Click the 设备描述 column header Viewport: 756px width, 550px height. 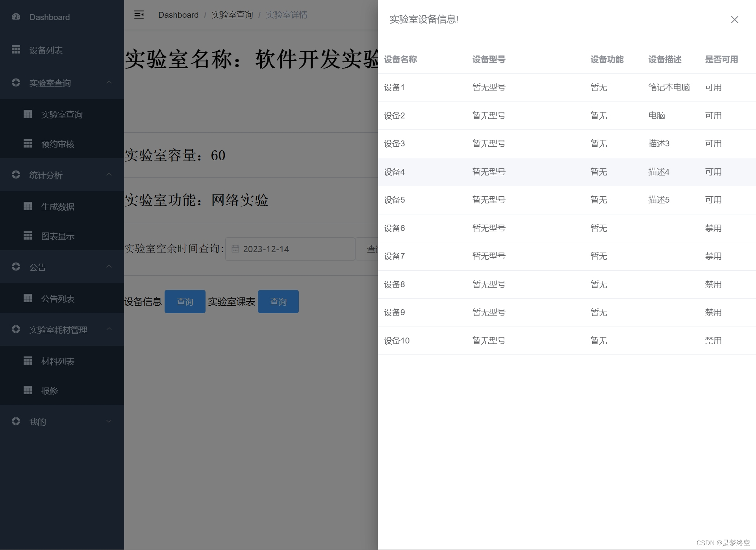[665, 59]
